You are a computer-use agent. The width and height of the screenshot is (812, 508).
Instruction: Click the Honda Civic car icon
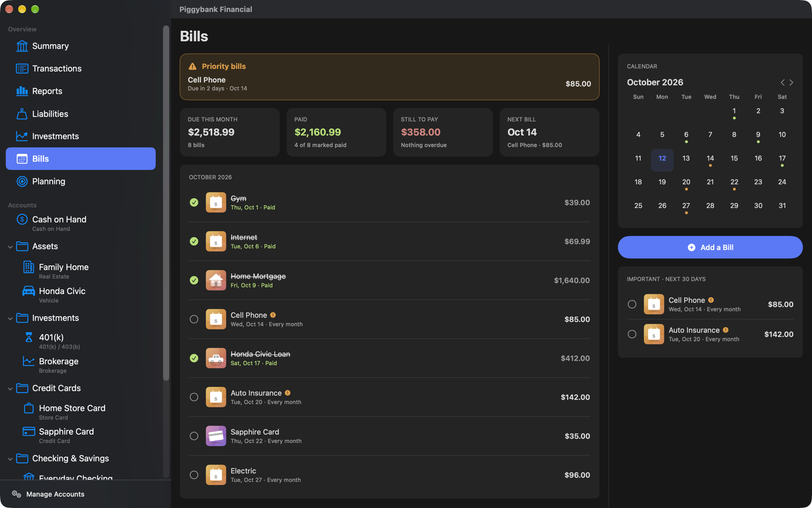pos(28,291)
